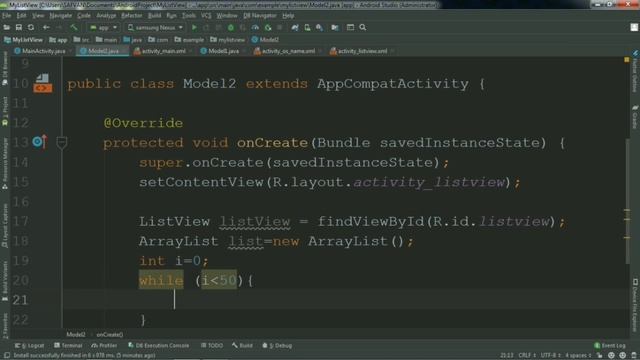Click the 21:13 caret position in status bar
This screenshot has width=640, height=360.
coord(507,355)
